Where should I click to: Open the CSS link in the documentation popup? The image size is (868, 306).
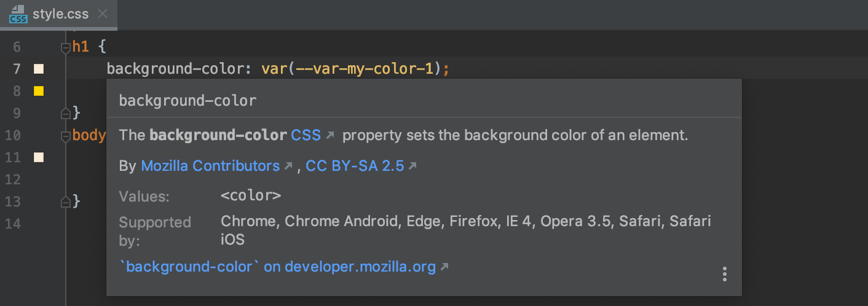tap(306, 135)
